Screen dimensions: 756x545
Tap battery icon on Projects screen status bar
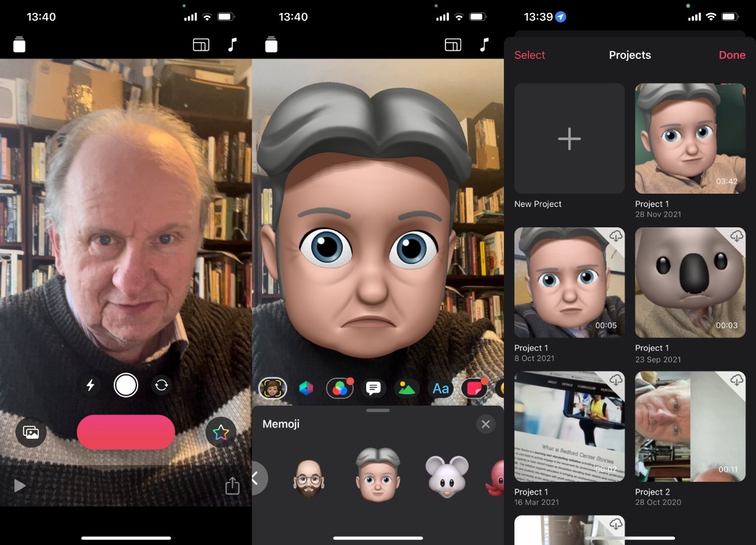pos(731,17)
